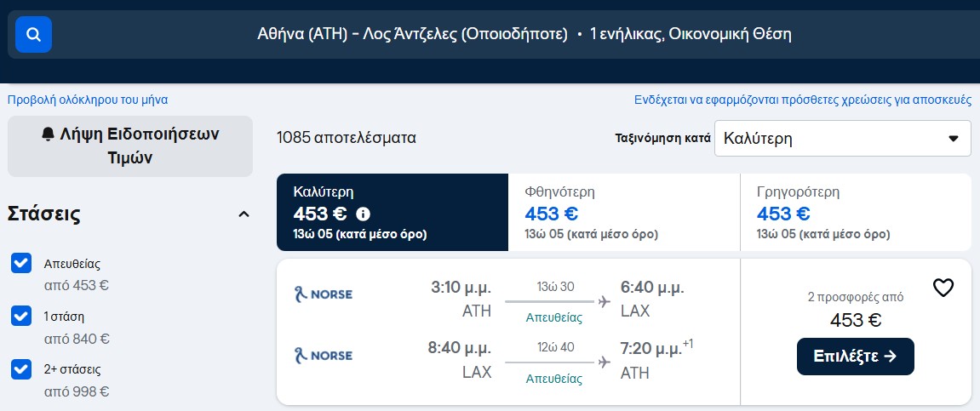Collapse the Στάσεις filter section
This screenshot has height=411, width=980.
point(244,214)
